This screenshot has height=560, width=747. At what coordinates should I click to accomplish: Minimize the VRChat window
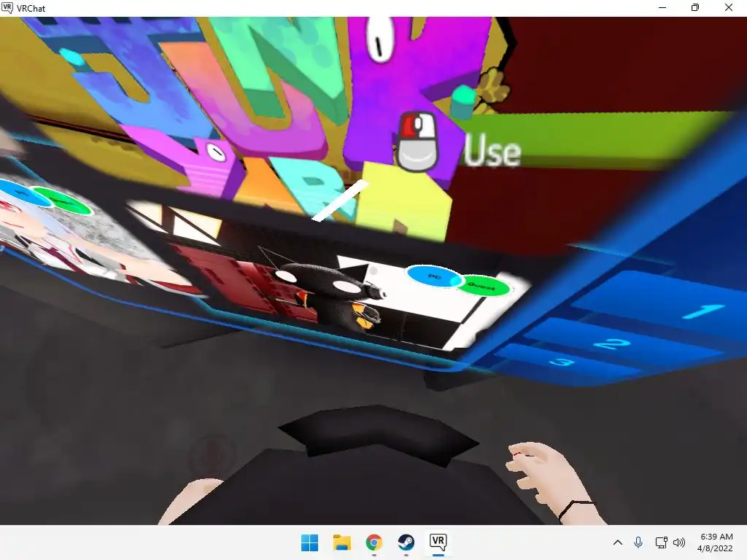662,7
